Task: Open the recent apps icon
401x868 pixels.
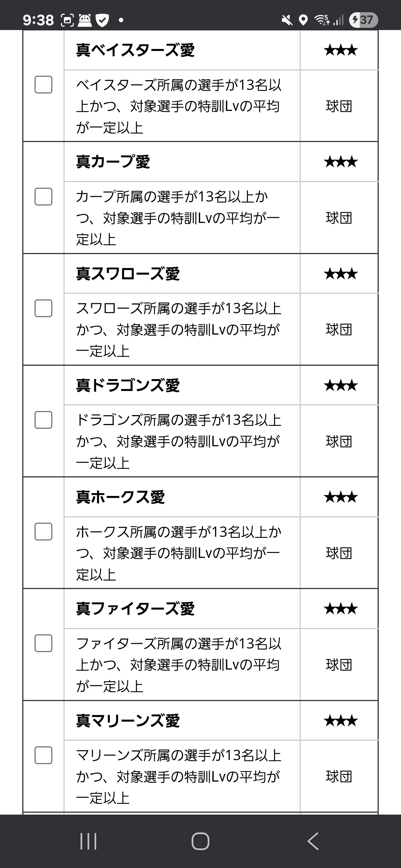Action: (88, 841)
